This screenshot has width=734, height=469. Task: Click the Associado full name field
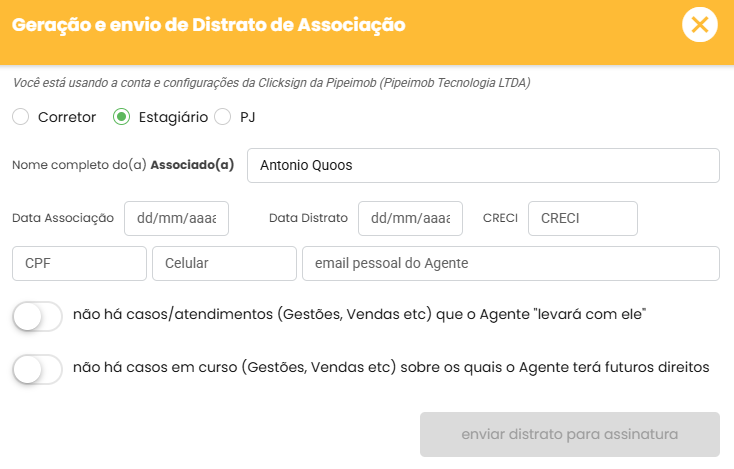pos(483,166)
